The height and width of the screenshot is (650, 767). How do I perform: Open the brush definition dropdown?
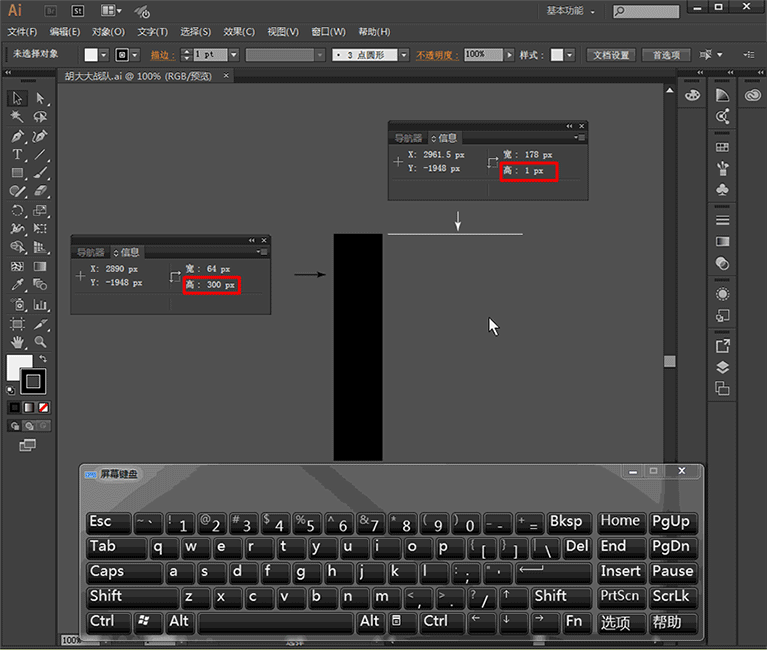point(404,55)
